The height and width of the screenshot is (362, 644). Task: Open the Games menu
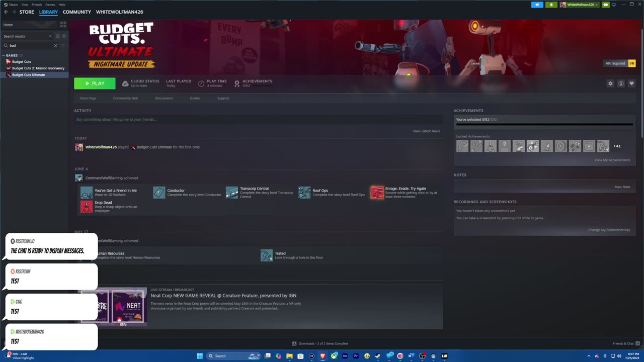point(50,5)
